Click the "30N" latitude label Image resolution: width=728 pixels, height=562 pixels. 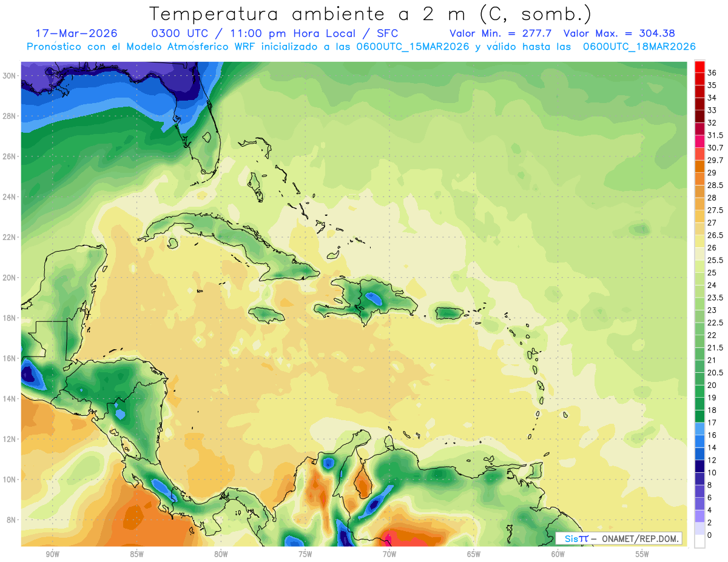[x=9, y=76]
